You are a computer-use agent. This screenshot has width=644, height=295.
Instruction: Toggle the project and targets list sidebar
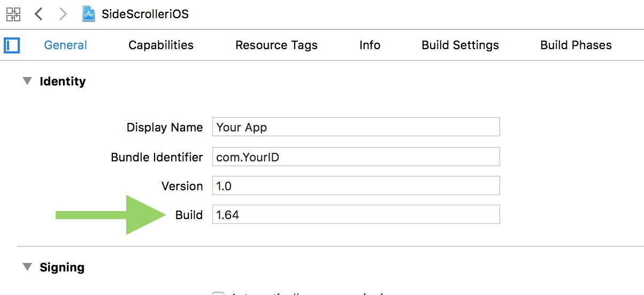[12, 45]
